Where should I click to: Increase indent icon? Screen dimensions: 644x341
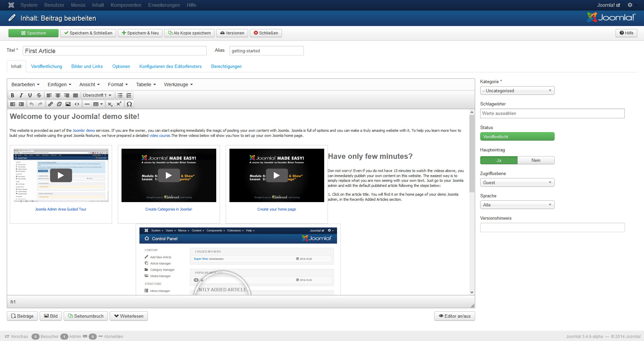click(x=21, y=104)
